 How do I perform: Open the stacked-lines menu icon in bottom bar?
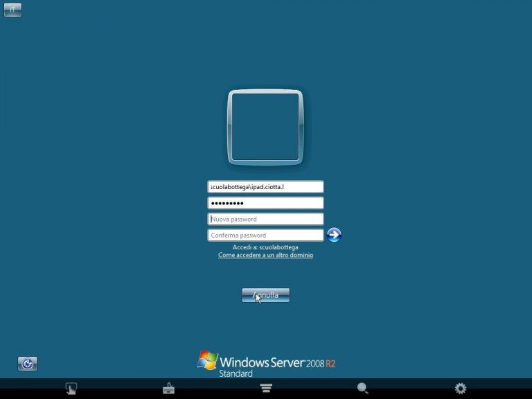[266, 388]
